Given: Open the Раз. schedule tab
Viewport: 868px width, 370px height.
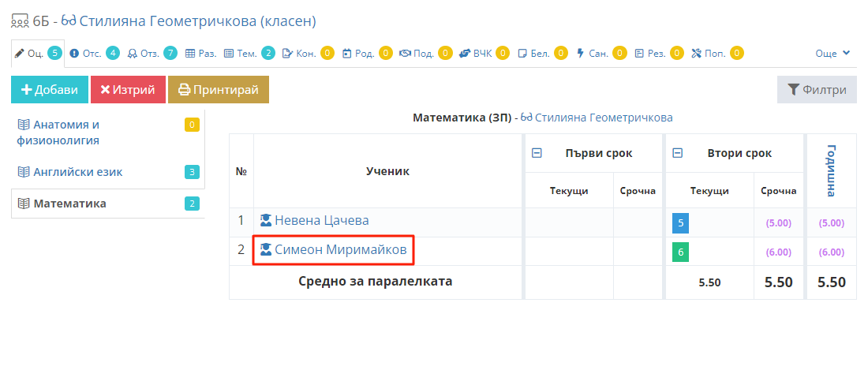Looking at the screenshot, I should coord(200,54).
